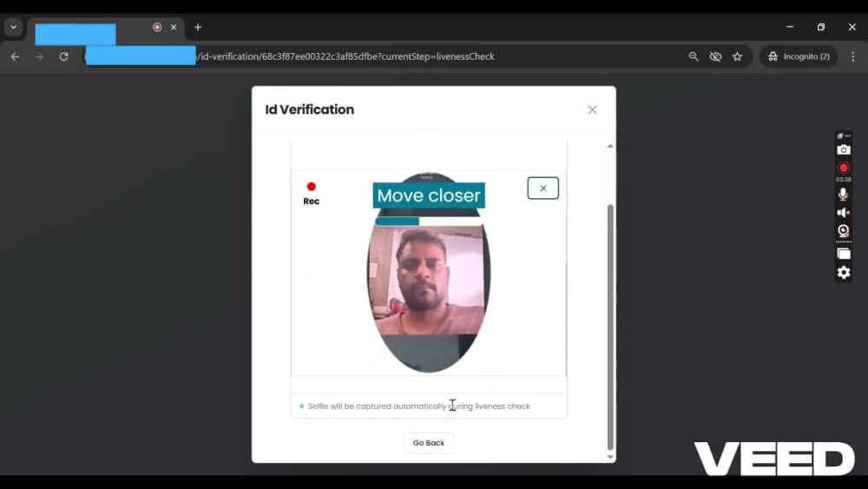The height and width of the screenshot is (489, 868).
Task: Click the Move closer instruction banner
Action: 429,195
